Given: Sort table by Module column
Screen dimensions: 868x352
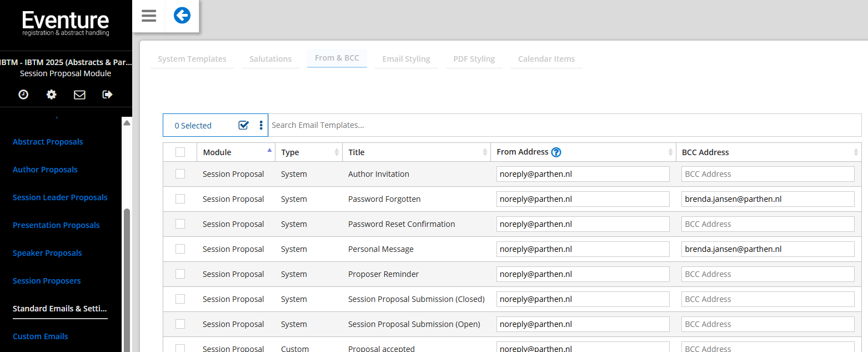Looking at the screenshot, I should [x=236, y=152].
